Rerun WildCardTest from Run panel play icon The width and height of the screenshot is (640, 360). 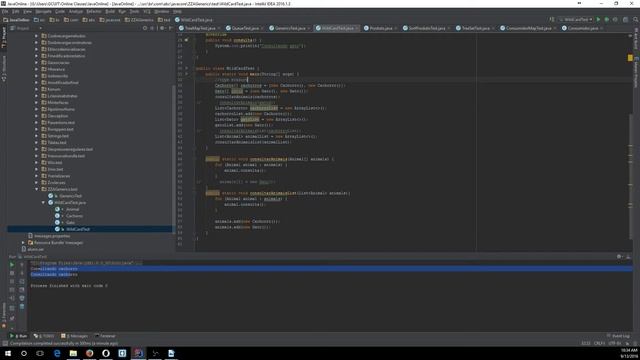12,264
